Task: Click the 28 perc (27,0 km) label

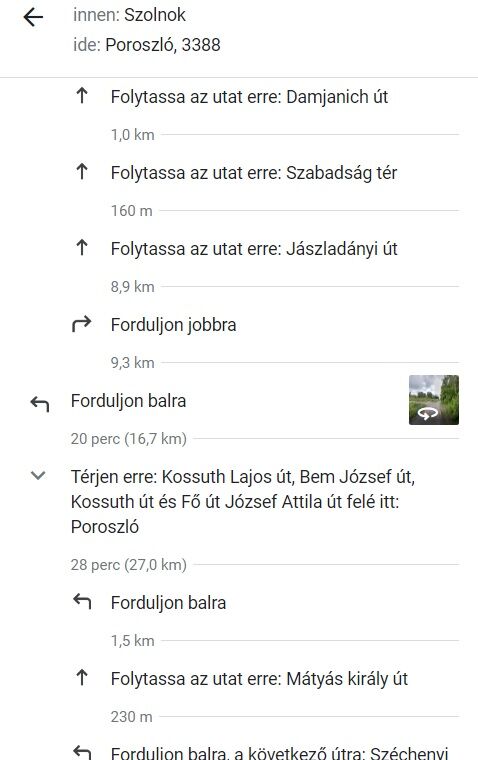Action: (x=128, y=565)
